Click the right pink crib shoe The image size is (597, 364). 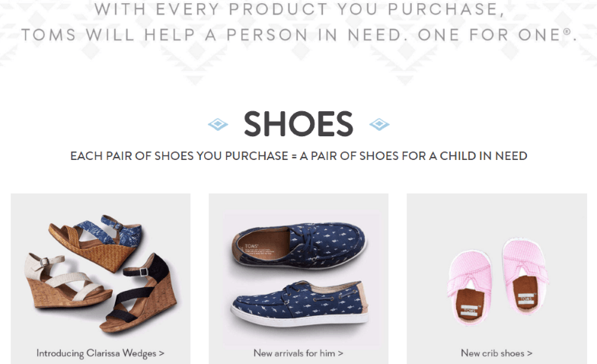click(x=525, y=276)
